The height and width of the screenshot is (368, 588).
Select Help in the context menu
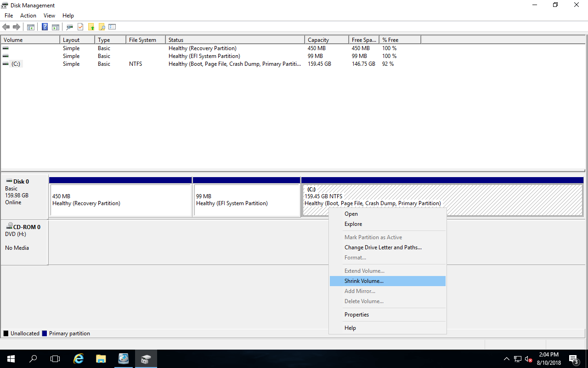pyautogui.click(x=388, y=328)
